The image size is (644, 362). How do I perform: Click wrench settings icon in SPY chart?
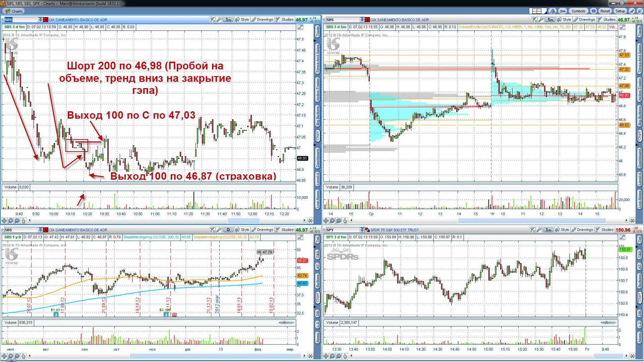point(539,230)
